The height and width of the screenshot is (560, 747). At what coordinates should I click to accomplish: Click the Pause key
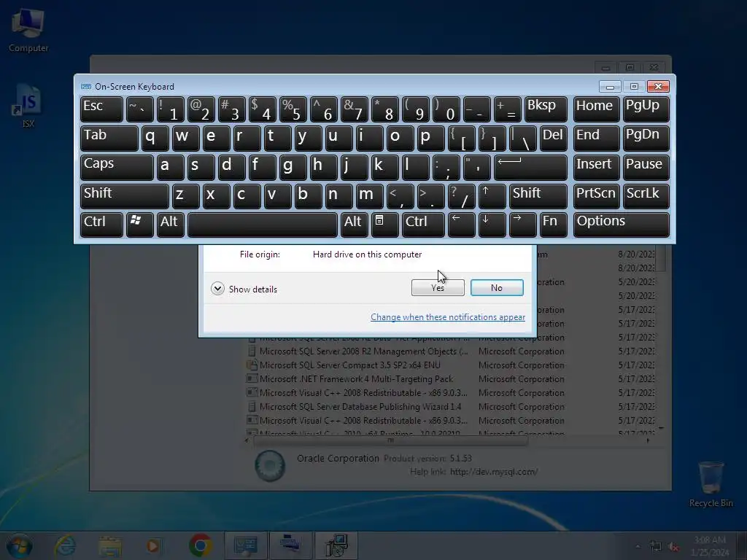coord(646,167)
